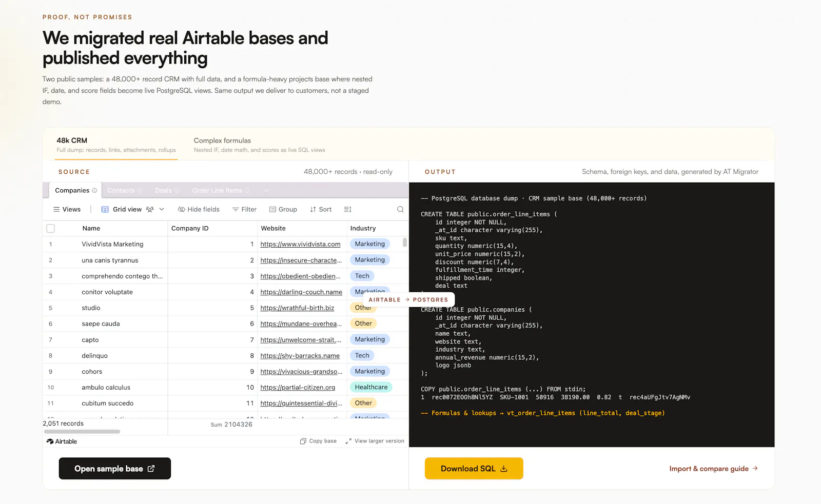Click the Open sample base button

[115, 469]
